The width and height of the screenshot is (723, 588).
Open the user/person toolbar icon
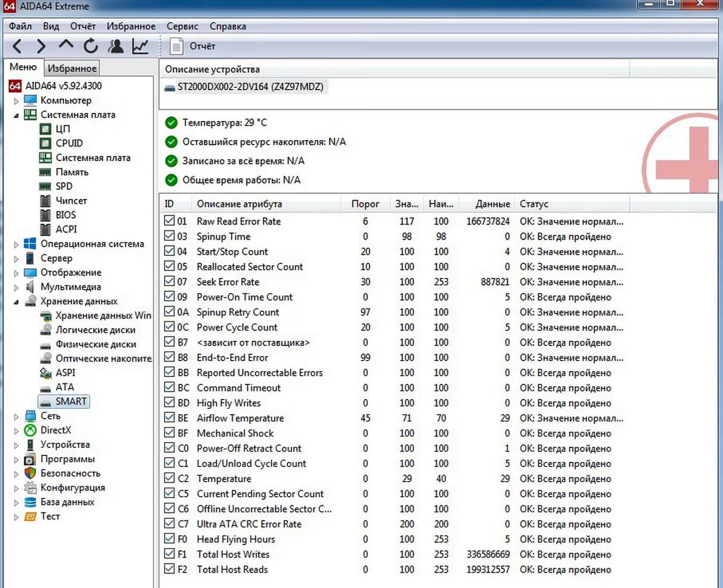(x=116, y=46)
